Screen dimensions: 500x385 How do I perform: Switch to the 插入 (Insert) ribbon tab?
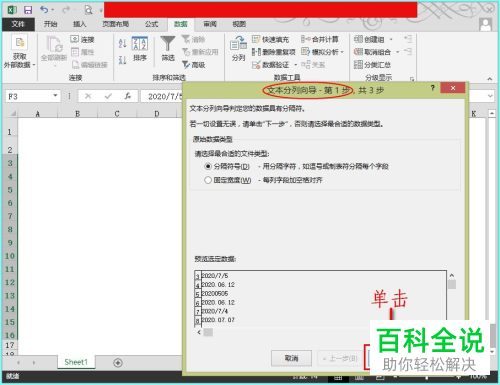80,24
